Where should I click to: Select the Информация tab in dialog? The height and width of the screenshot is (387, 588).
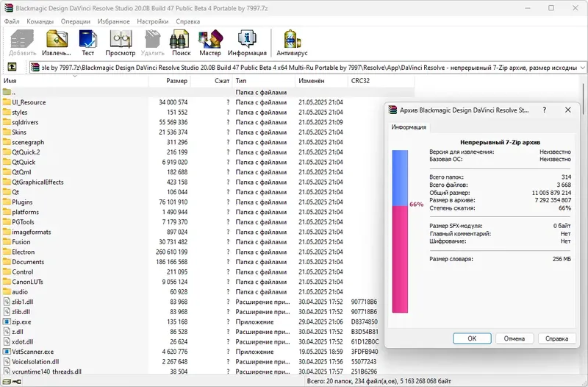409,127
